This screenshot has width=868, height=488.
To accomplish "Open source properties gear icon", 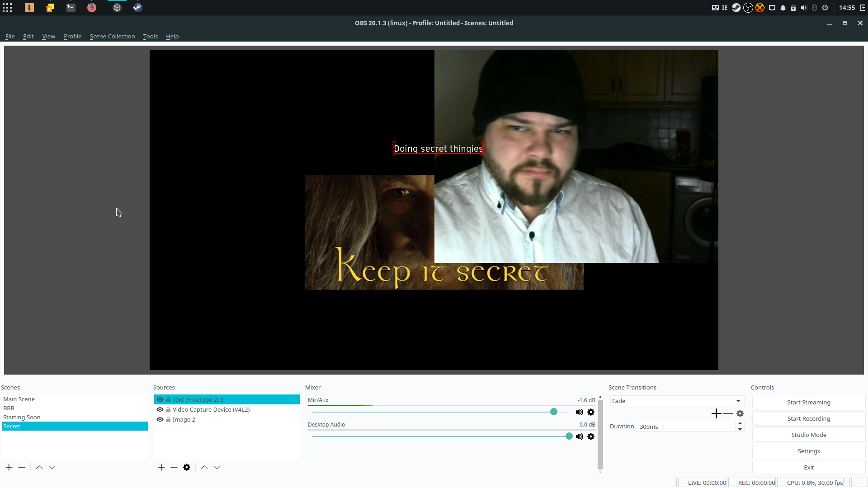I will [187, 467].
